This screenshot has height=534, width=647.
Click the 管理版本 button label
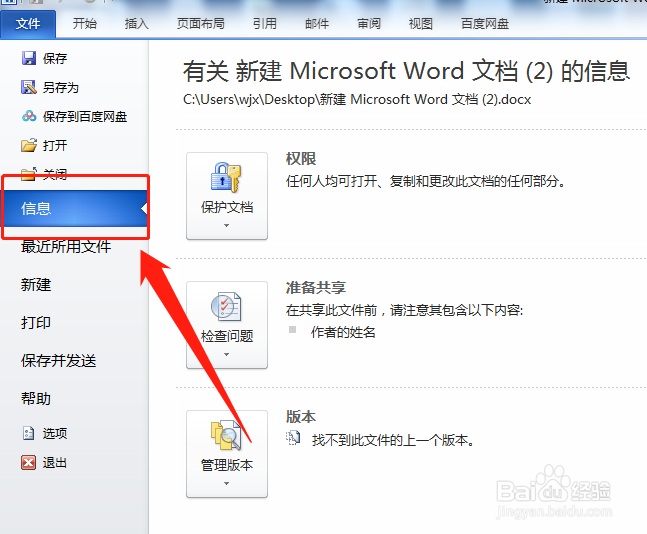tap(227, 465)
